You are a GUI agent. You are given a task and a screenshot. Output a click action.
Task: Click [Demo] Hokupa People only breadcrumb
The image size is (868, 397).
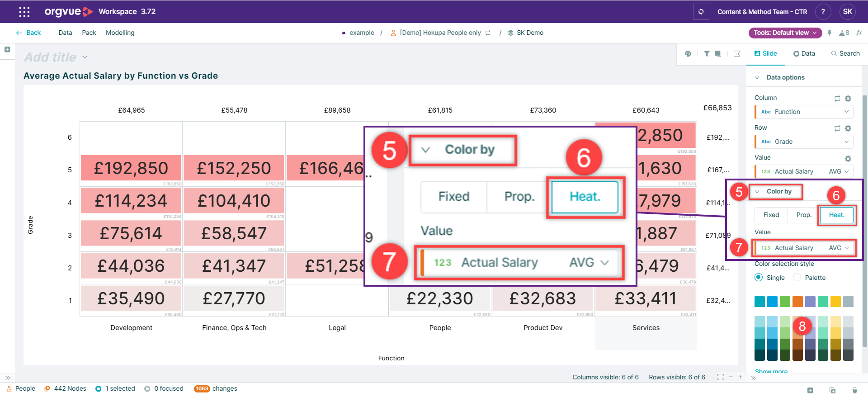pyautogui.click(x=440, y=33)
